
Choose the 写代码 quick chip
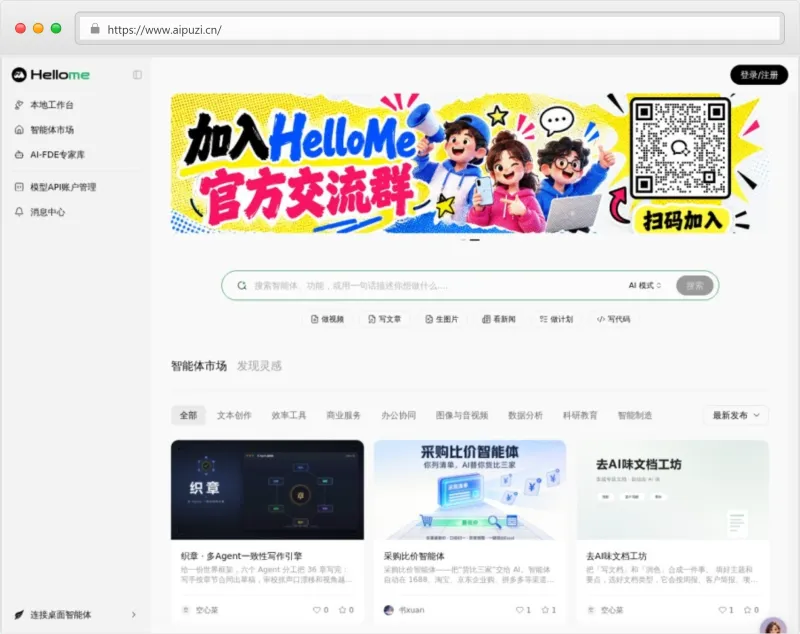coord(613,319)
